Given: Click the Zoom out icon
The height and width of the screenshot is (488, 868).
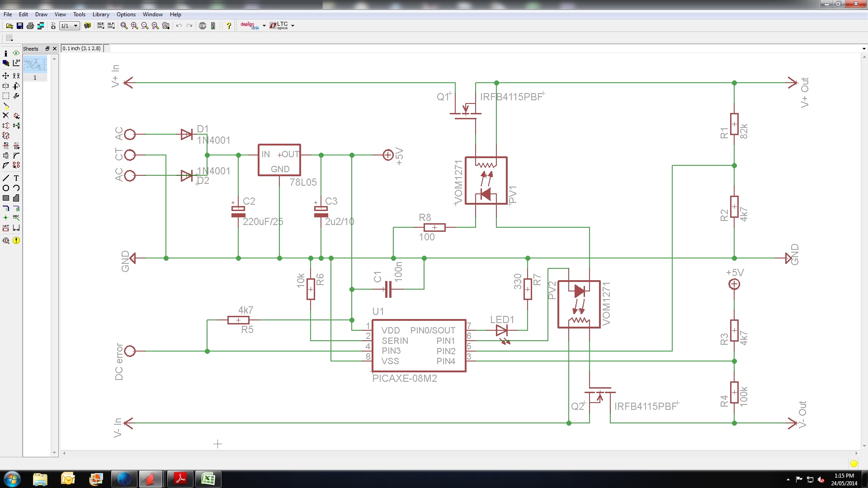Looking at the screenshot, I should point(145,26).
